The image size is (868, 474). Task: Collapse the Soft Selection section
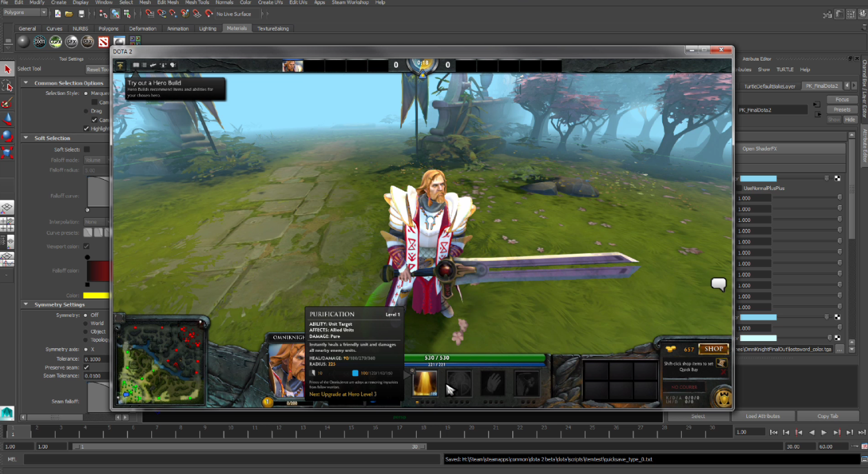coord(27,138)
